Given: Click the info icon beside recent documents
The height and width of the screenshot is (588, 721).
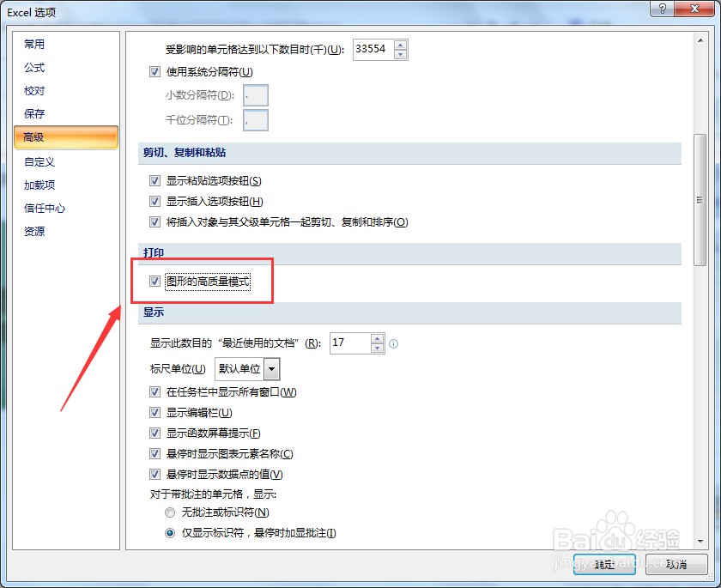Looking at the screenshot, I should pyautogui.click(x=394, y=343).
